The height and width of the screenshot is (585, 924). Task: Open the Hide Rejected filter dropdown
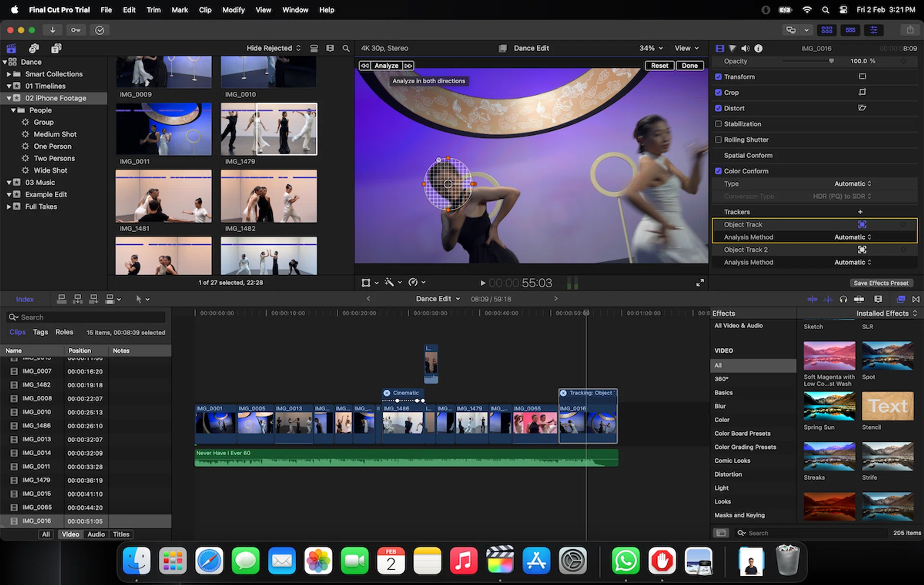click(273, 48)
